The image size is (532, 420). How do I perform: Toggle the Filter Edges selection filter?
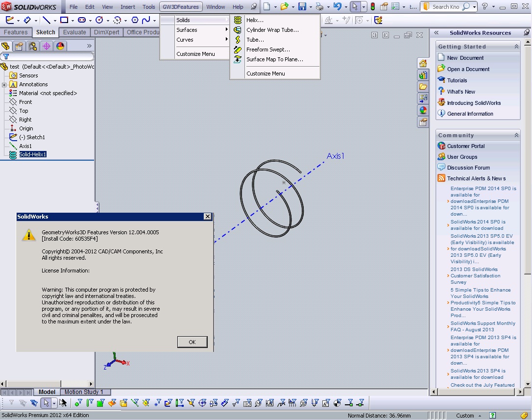tap(90, 403)
